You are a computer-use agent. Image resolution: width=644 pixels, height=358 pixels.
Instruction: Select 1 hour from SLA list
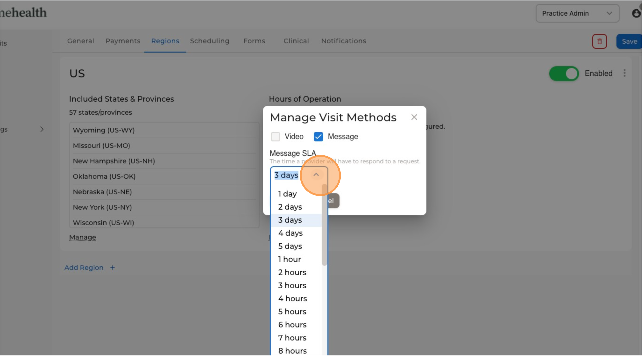[297, 260]
